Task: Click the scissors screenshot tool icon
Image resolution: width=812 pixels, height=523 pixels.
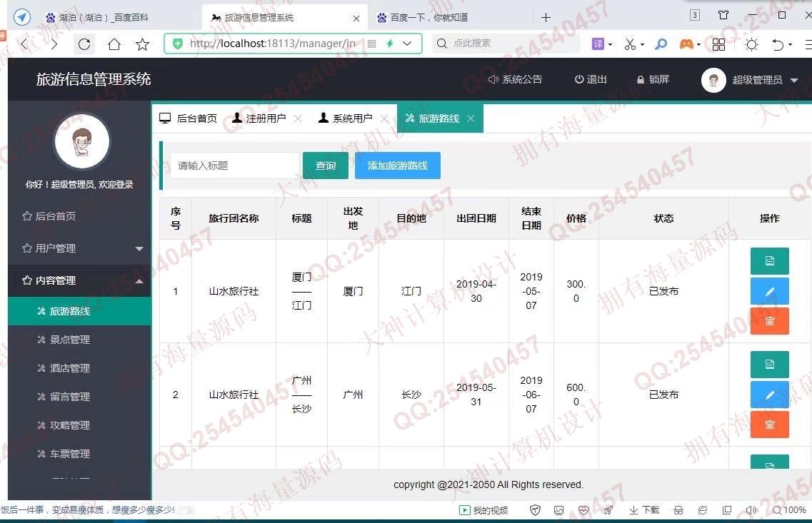Action: coord(630,44)
